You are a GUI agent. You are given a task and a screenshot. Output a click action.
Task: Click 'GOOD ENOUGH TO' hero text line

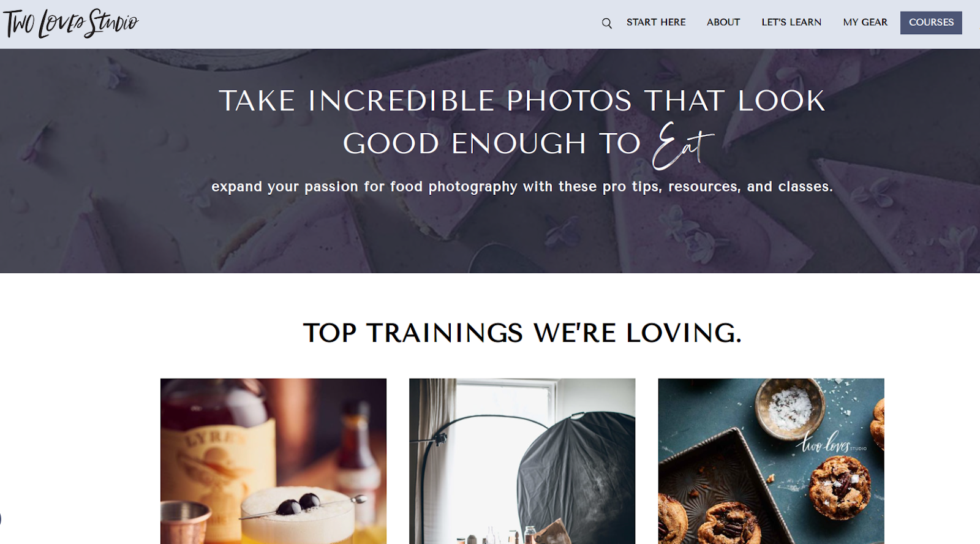[x=492, y=144]
